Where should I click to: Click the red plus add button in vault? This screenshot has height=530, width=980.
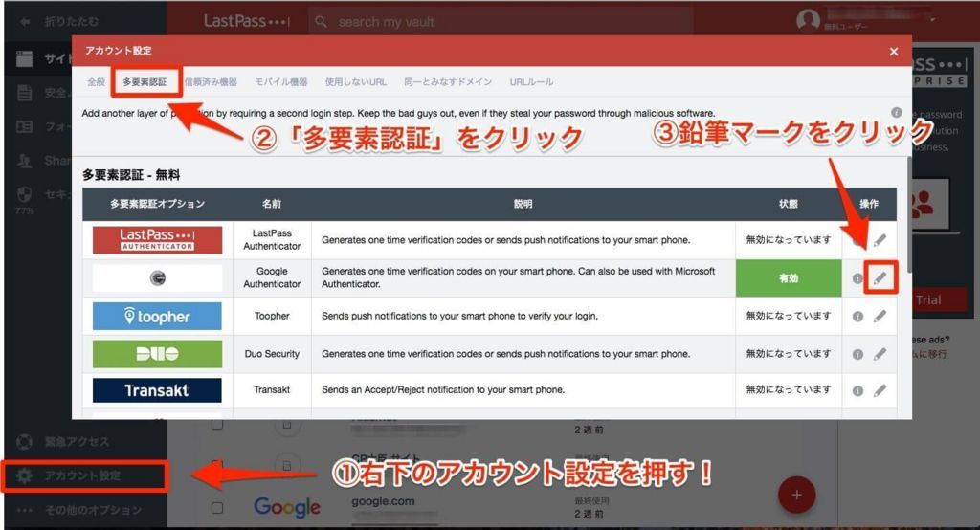pyautogui.click(x=796, y=495)
